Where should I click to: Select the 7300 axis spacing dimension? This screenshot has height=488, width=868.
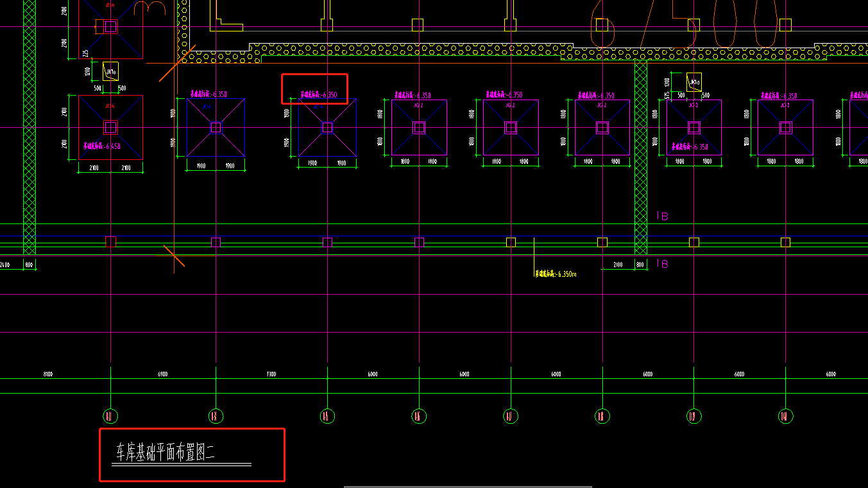tap(271, 374)
